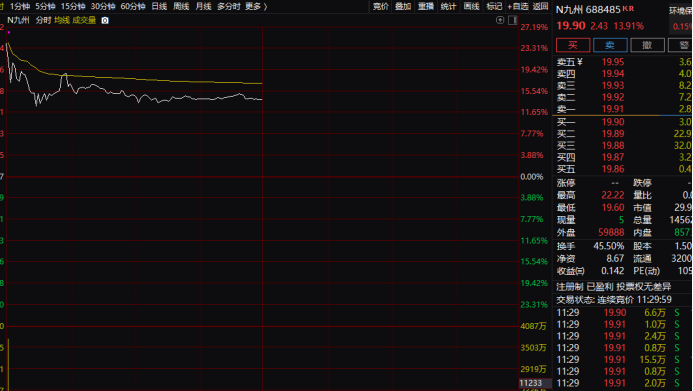
Task: Expand the 更多 periods menu
Action: tap(256, 6)
